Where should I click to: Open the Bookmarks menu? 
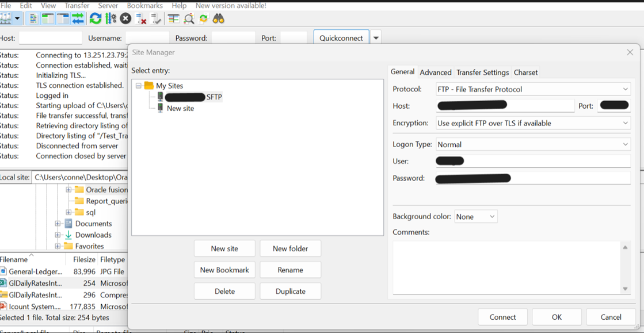point(144,6)
